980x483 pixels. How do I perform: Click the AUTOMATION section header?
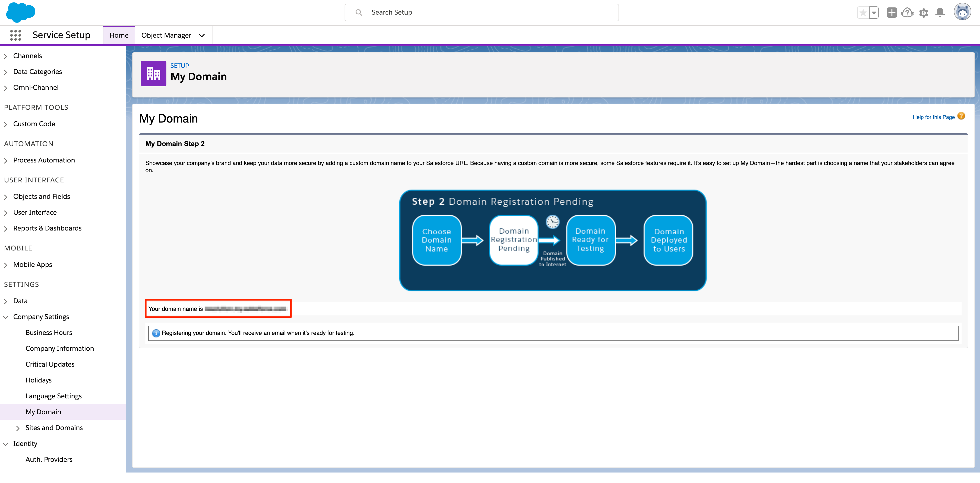point(29,144)
